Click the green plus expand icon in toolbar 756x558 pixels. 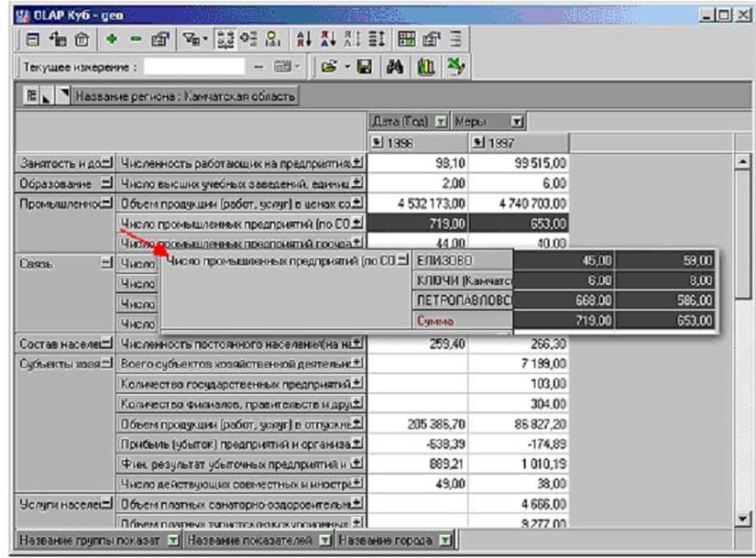tap(112, 40)
